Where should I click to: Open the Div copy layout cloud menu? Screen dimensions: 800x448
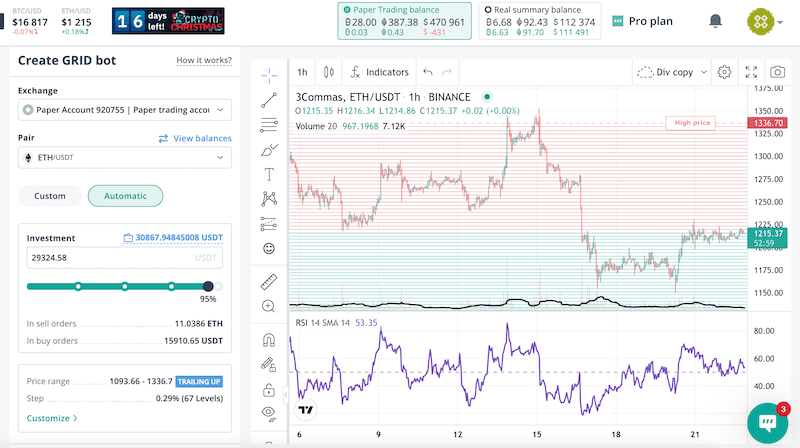672,72
